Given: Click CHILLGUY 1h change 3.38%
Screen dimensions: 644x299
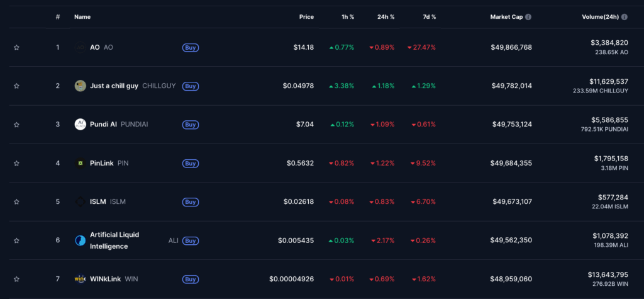Looking at the screenshot, I should coord(341,86).
